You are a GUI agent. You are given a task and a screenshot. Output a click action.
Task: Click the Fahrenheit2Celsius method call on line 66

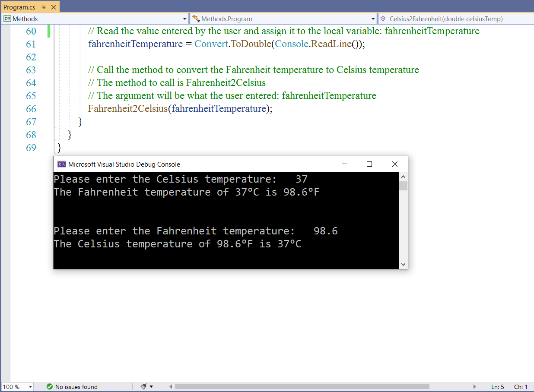click(x=127, y=109)
